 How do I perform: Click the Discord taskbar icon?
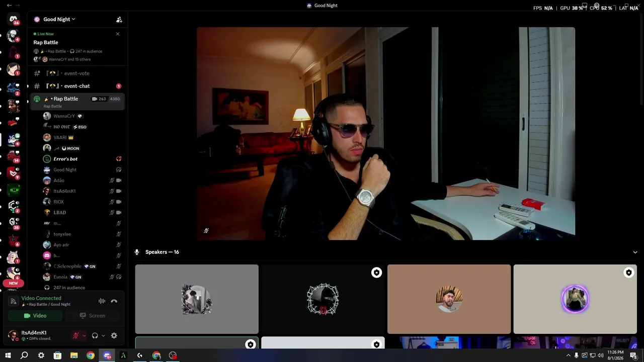[x=107, y=355]
